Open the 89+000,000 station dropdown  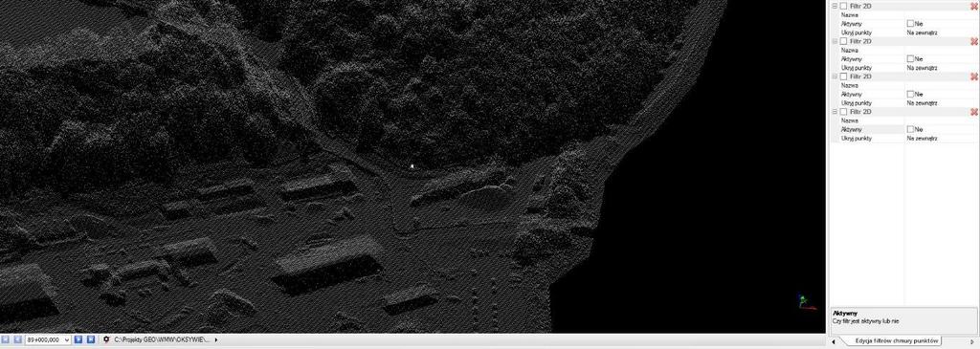coord(67,339)
